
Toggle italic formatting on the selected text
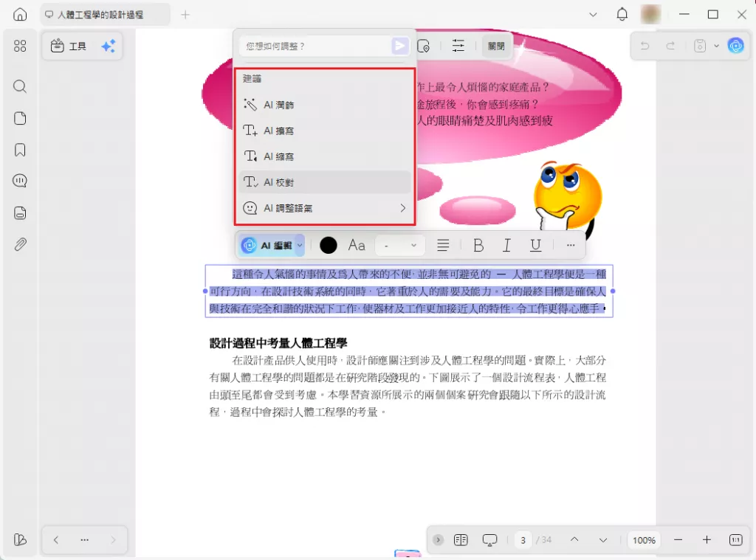506,245
